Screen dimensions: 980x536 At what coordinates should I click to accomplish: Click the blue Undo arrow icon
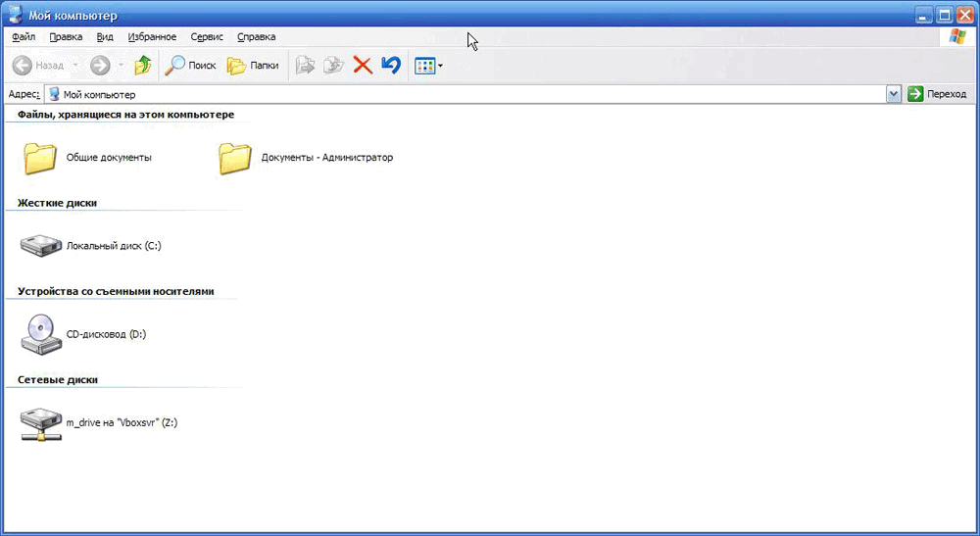391,66
